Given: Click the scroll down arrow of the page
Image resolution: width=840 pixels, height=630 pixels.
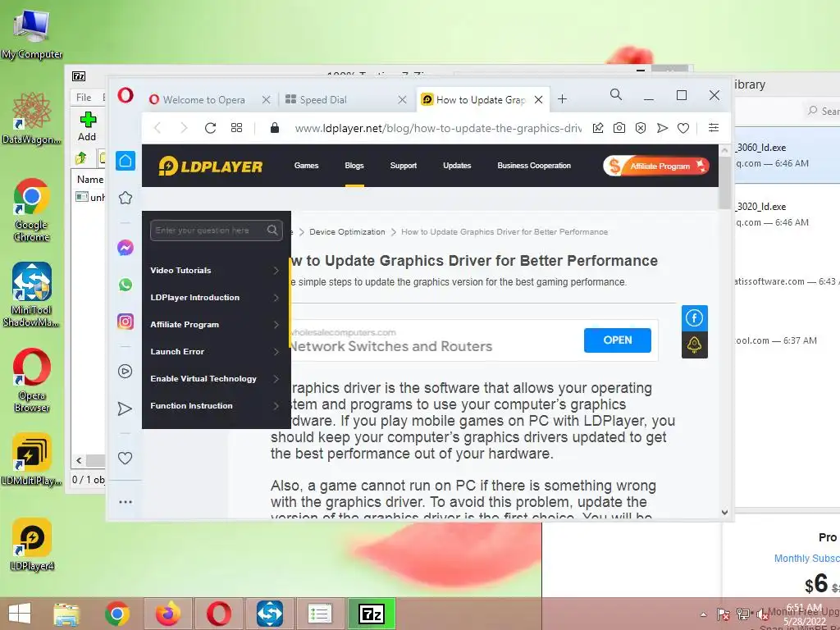Looking at the screenshot, I should click(725, 513).
